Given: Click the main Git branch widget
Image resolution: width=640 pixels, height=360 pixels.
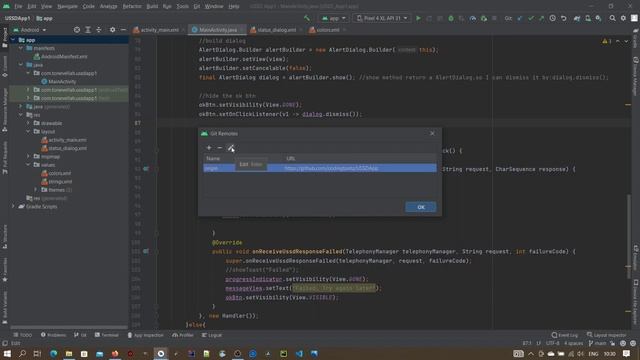Looking at the screenshot, I should click(598, 343).
